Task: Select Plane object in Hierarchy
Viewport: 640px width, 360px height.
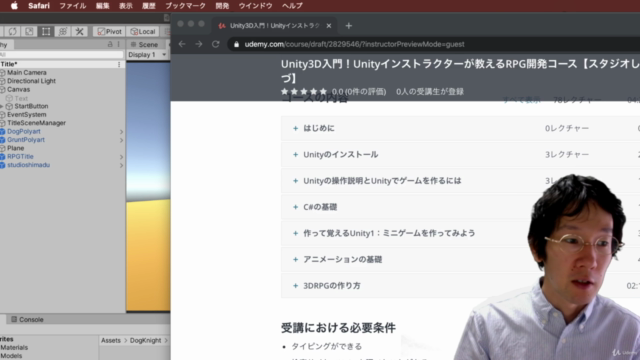Action: click(16, 148)
